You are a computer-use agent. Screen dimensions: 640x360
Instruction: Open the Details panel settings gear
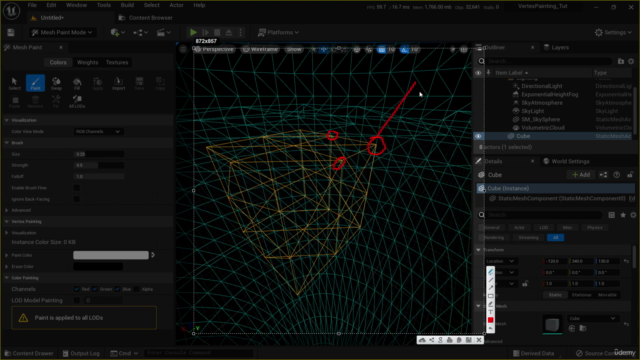pos(633,215)
